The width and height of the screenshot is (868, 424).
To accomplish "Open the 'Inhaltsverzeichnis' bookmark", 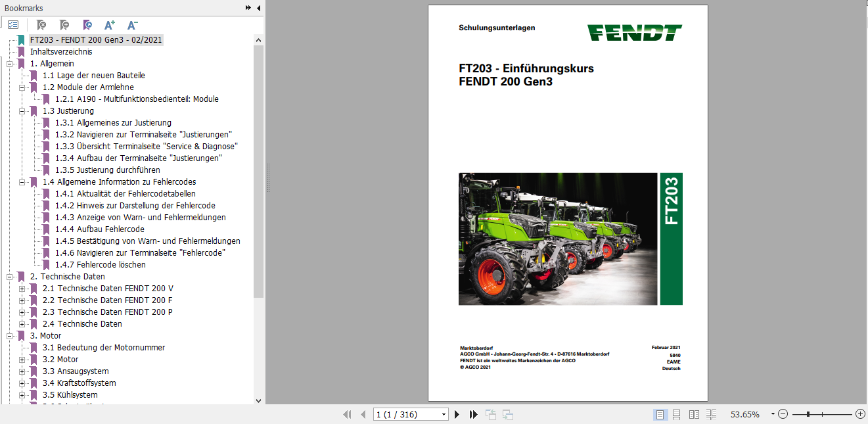I will coord(61,51).
